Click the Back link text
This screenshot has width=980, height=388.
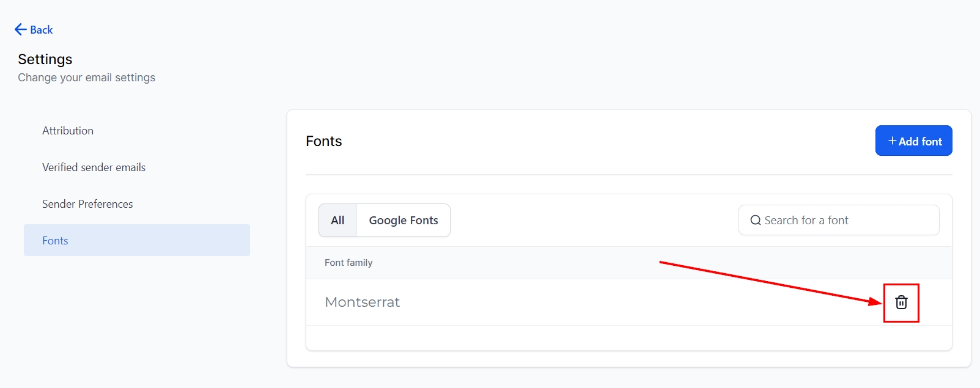coord(42,30)
